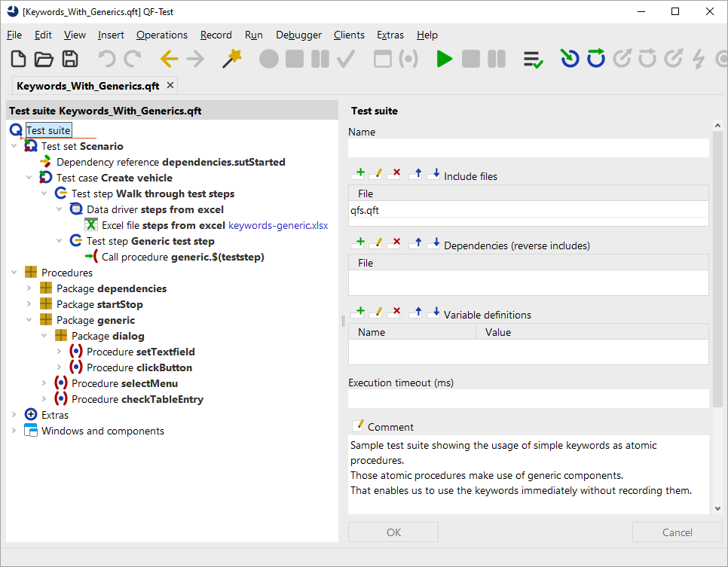Select the Excel file keywords-generic.xlsx node

(x=206, y=225)
